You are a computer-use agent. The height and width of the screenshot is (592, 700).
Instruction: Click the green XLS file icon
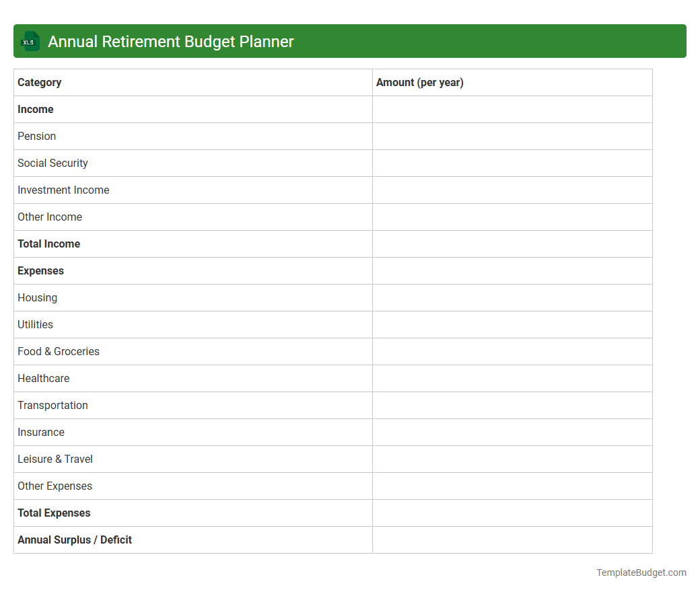tap(30, 41)
